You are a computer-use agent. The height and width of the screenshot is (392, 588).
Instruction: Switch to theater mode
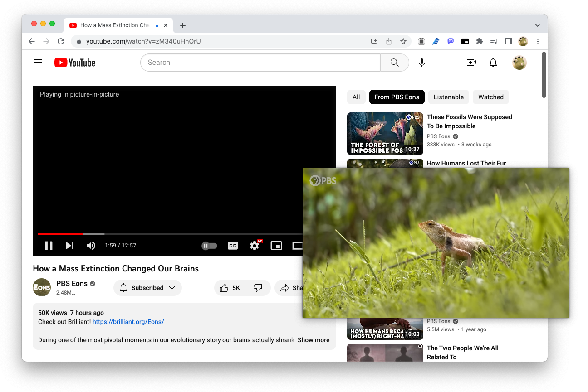[297, 246]
